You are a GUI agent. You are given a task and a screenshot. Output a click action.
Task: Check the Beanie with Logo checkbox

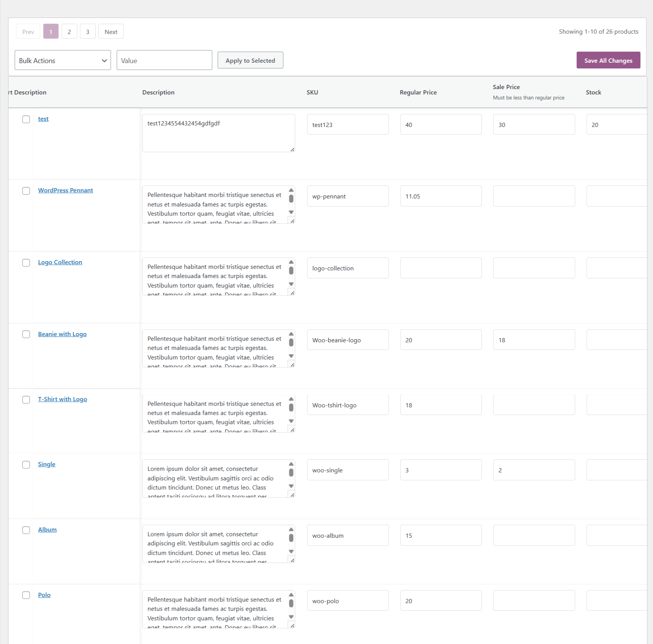click(26, 334)
